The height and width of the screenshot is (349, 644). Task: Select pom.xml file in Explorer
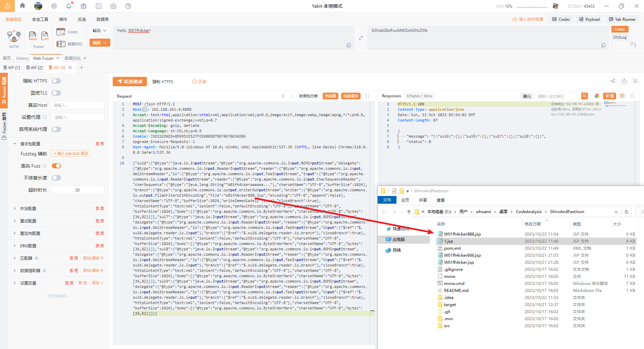[452, 248]
